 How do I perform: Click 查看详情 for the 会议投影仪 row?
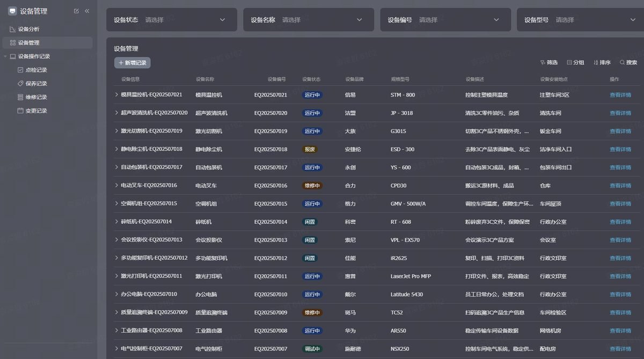pos(620,240)
